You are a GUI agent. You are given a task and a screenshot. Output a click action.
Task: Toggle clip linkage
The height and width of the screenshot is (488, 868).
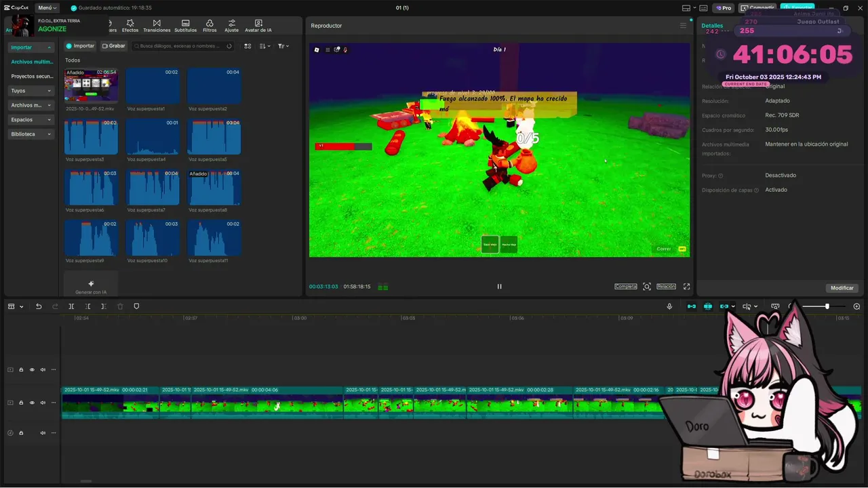[x=724, y=306]
